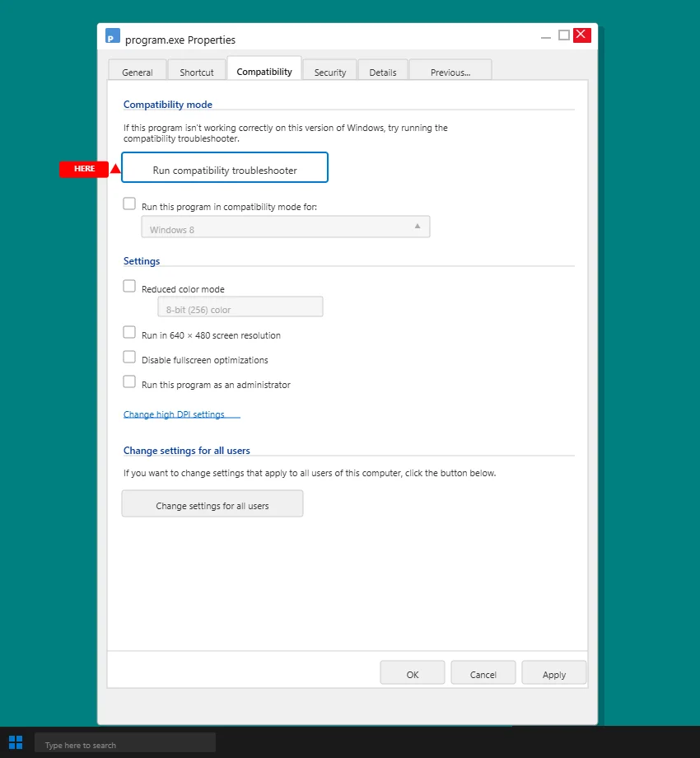Check Run this program as an administrator
This screenshot has height=758, width=700.
pyautogui.click(x=129, y=381)
